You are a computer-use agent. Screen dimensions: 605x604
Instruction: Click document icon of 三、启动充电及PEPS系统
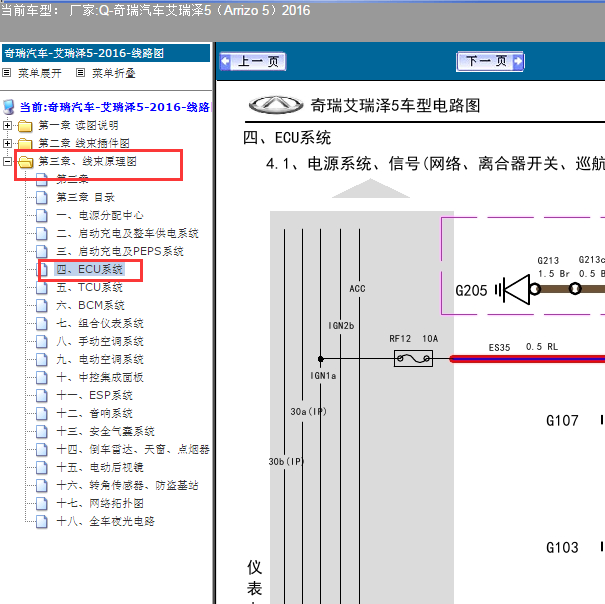pos(42,252)
